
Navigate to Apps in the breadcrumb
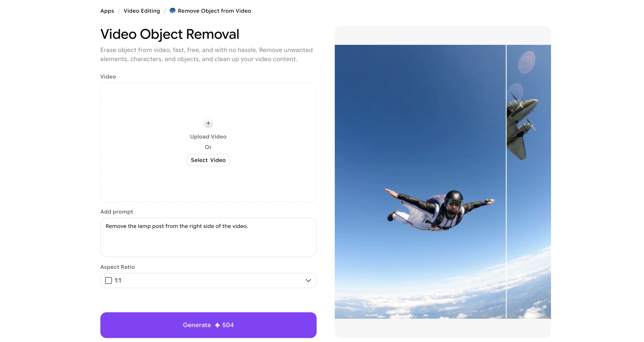[x=107, y=11]
